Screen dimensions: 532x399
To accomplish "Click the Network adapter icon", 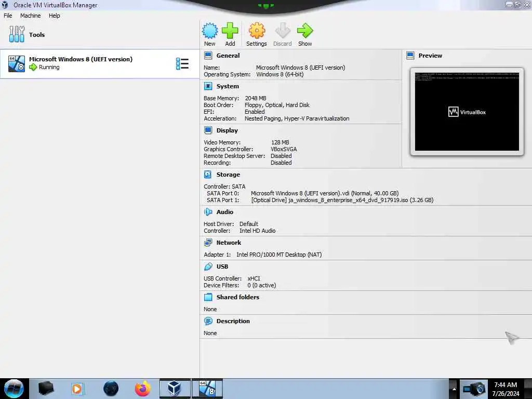I will (x=208, y=243).
